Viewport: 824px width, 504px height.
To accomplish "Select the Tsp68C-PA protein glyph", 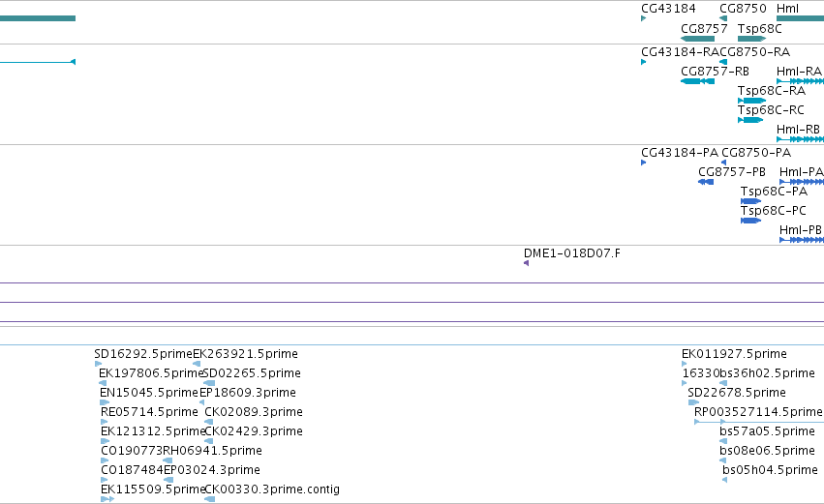I will tap(751, 201).
